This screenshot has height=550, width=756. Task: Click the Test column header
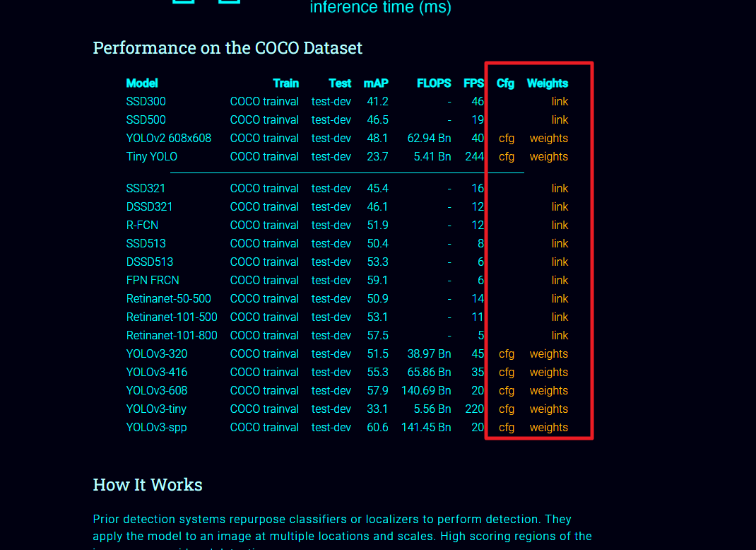tap(340, 83)
